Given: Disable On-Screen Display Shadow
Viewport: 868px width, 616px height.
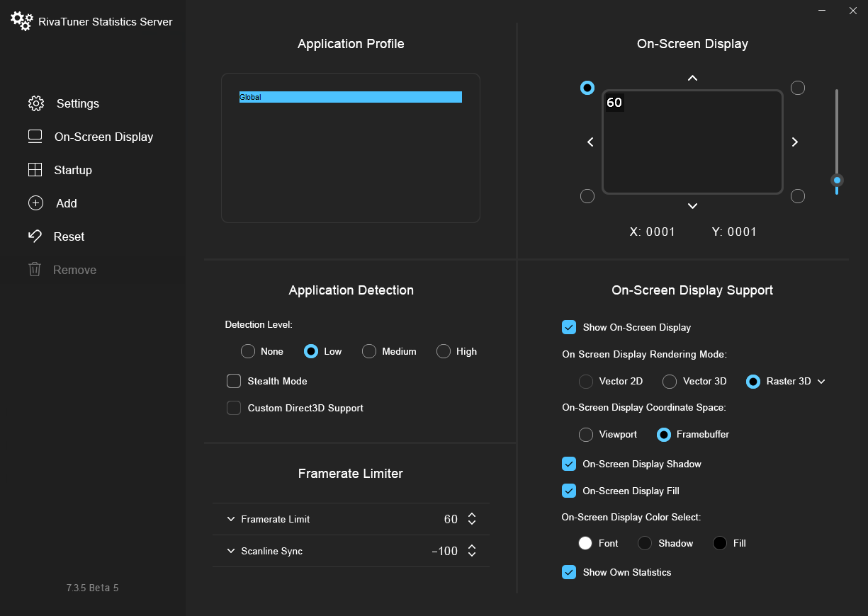Looking at the screenshot, I should [569, 464].
